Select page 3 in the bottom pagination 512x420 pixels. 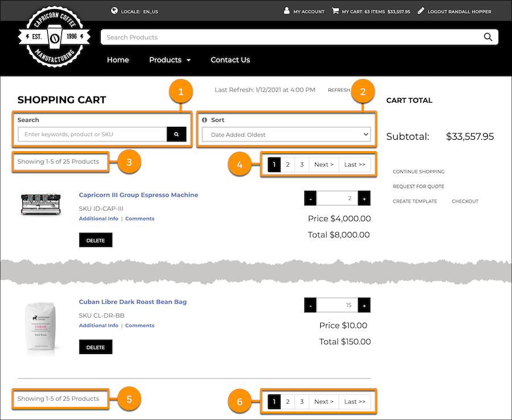click(x=302, y=401)
